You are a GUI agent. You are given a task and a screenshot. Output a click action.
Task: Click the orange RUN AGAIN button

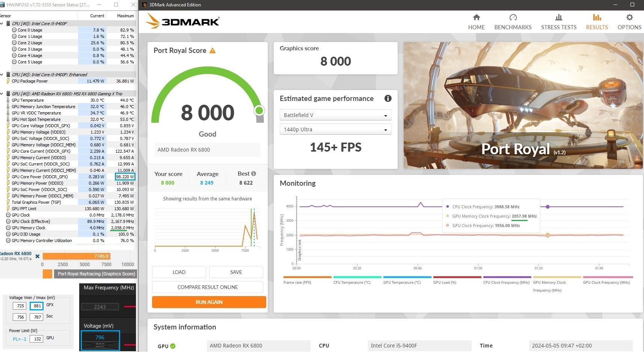click(x=209, y=302)
